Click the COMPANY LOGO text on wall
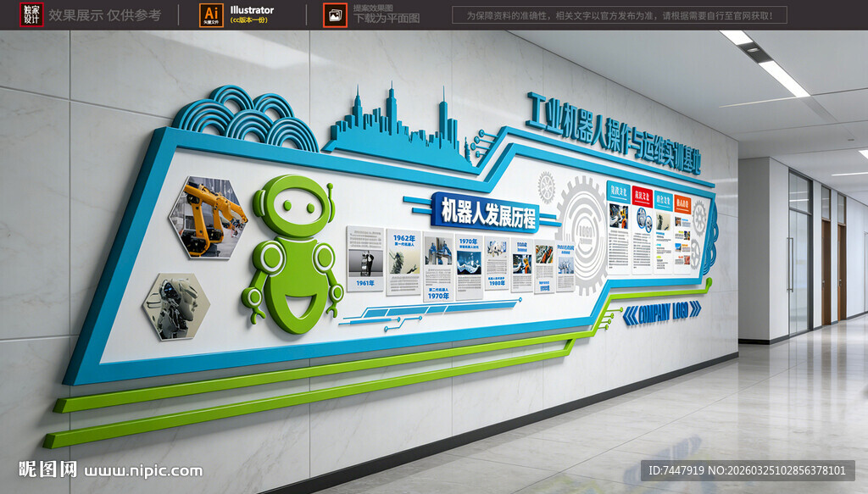This screenshot has height=494, width=868. (662, 314)
